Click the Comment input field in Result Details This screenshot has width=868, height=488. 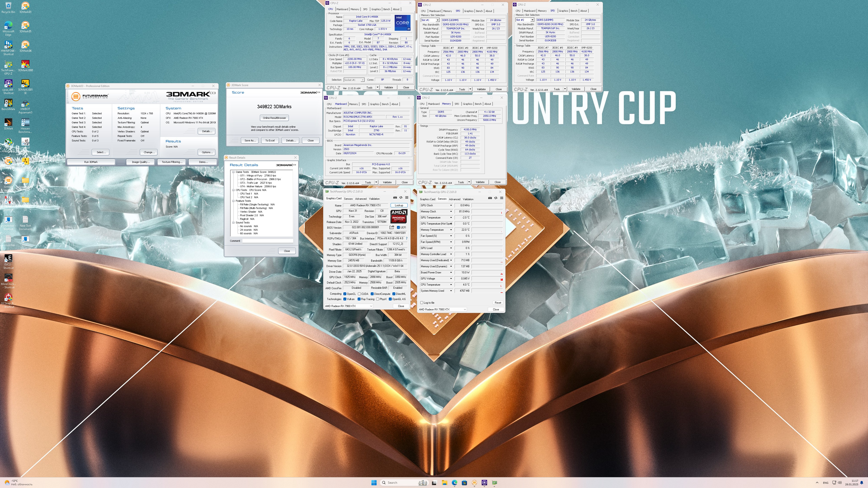268,241
